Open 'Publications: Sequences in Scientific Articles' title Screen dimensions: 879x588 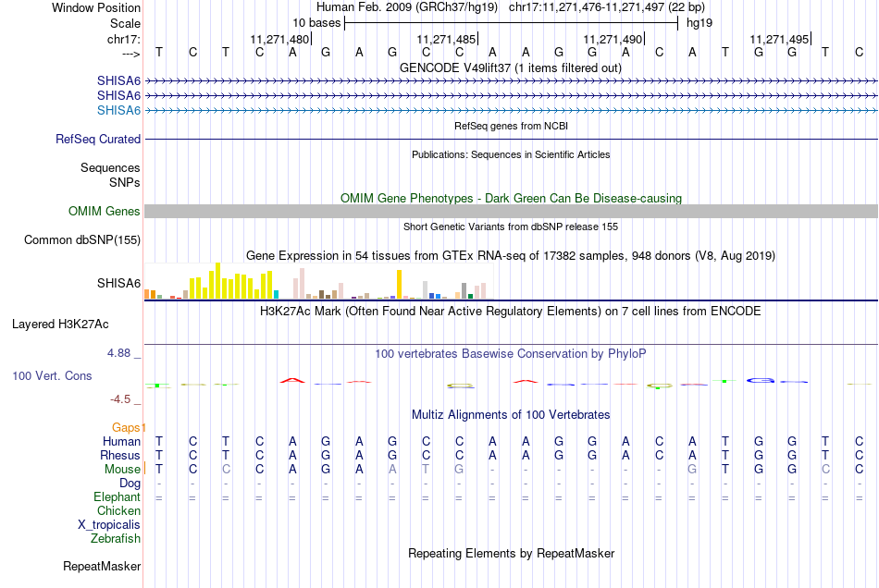pos(511,154)
